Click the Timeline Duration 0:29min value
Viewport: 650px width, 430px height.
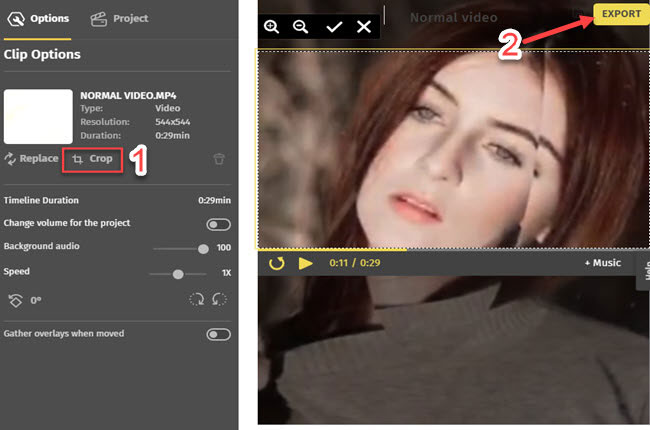click(x=214, y=201)
